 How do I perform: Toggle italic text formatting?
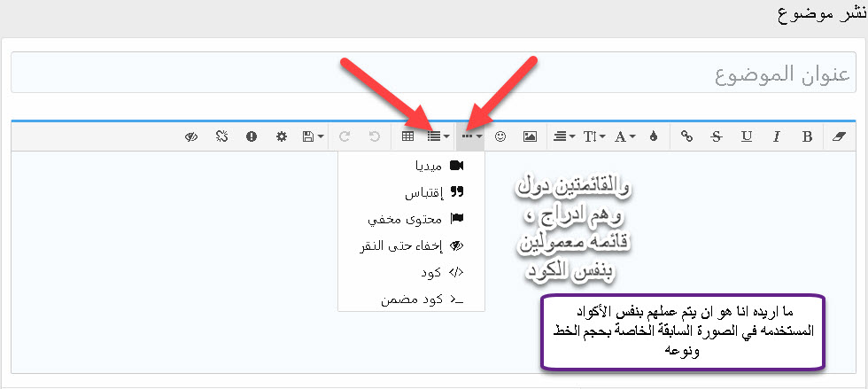(x=776, y=136)
